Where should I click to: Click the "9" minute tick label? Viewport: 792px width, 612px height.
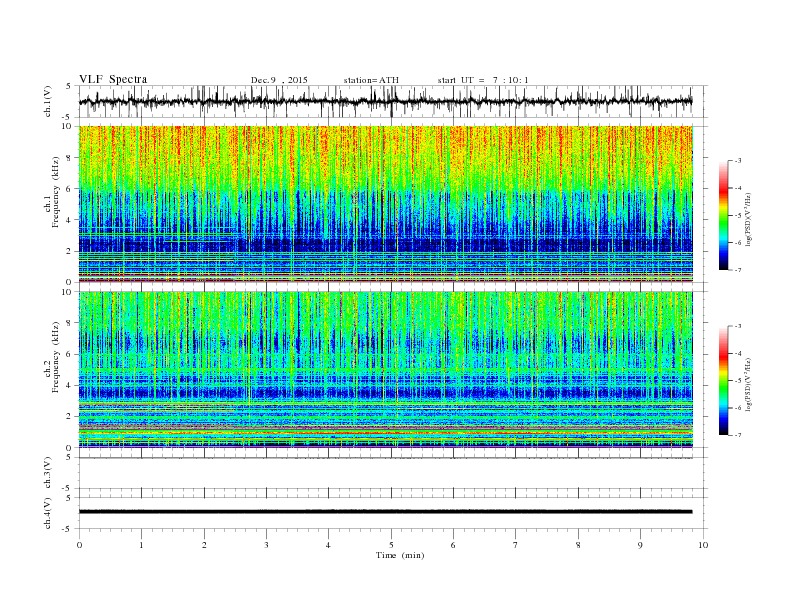tap(640, 545)
